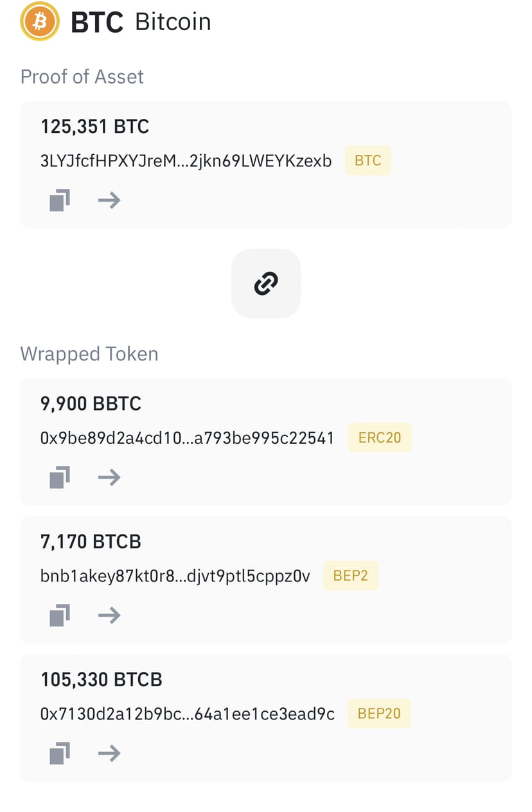This screenshot has width=532, height=812.
Task: Click the arrow icon below the BEP2 address
Action: (109, 615)
